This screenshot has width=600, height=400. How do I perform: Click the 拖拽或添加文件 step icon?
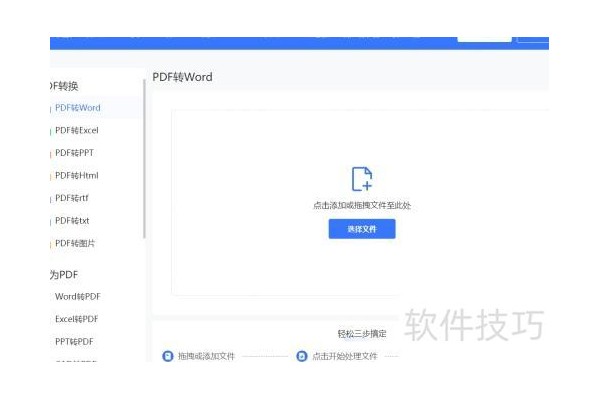click(x=168, y=356)
